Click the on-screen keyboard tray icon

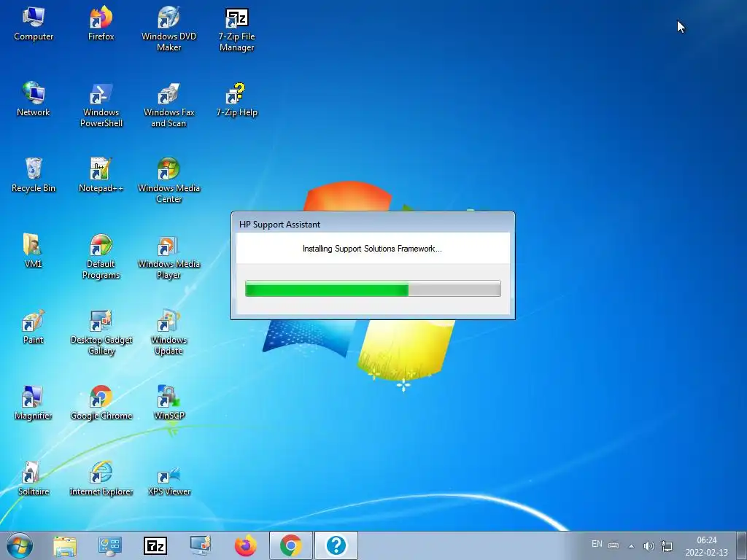pyautogui.click(x=614, y=545)
